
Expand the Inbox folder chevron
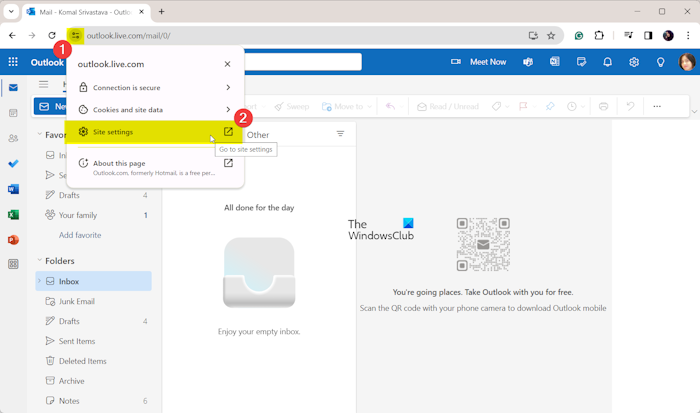39,281
